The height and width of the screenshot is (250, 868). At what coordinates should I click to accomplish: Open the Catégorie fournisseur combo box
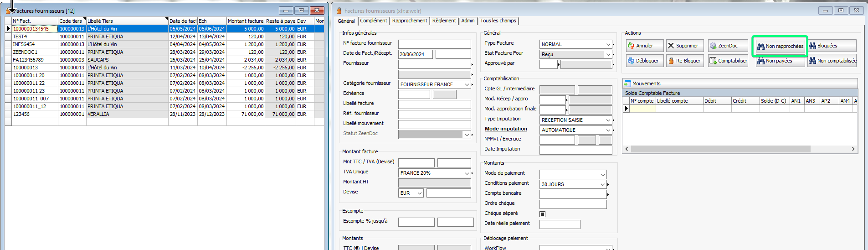coord(467,84)
